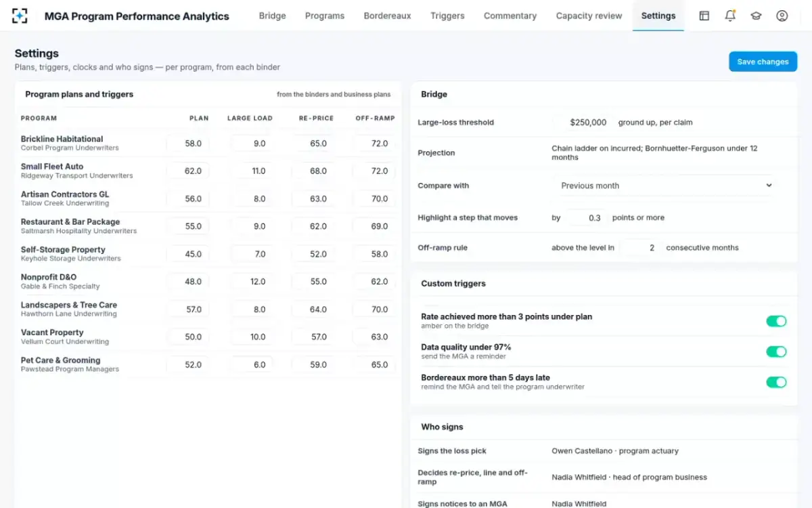This screenshot has width=812, height=508.
Task: Edit Artisan Contractors GL off-ramp 70.0
Action: 374,199
